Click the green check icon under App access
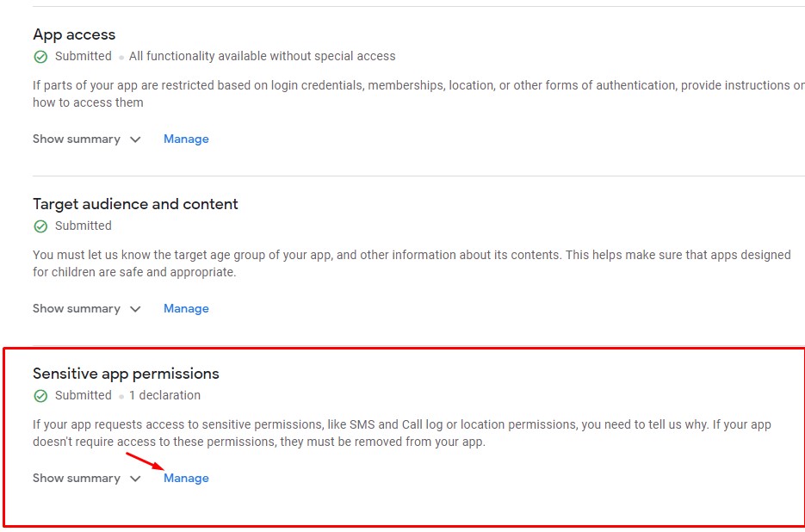This screenshot has width=805, height=532. 40,57
